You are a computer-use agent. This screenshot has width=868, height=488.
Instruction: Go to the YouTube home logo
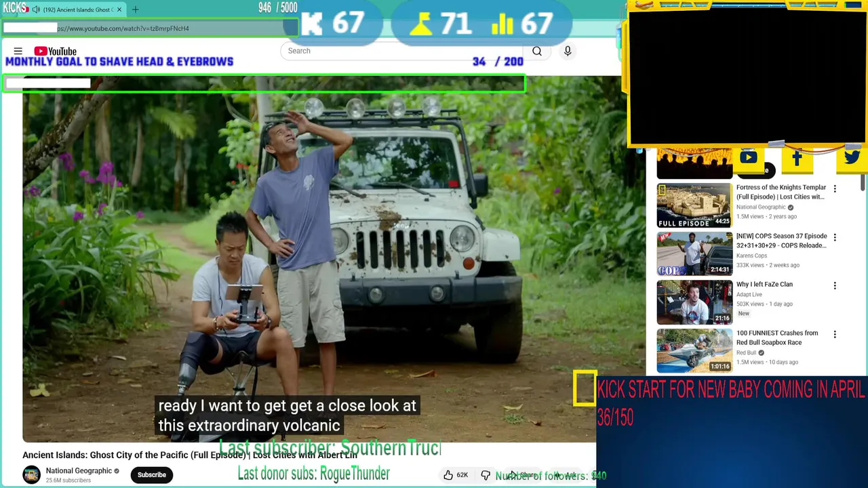[55, 51]
